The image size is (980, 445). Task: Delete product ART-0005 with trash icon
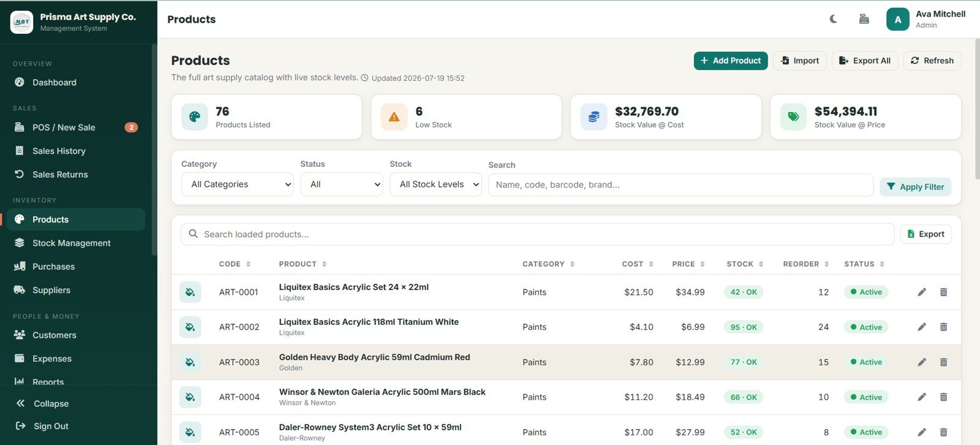click(944, 432)
